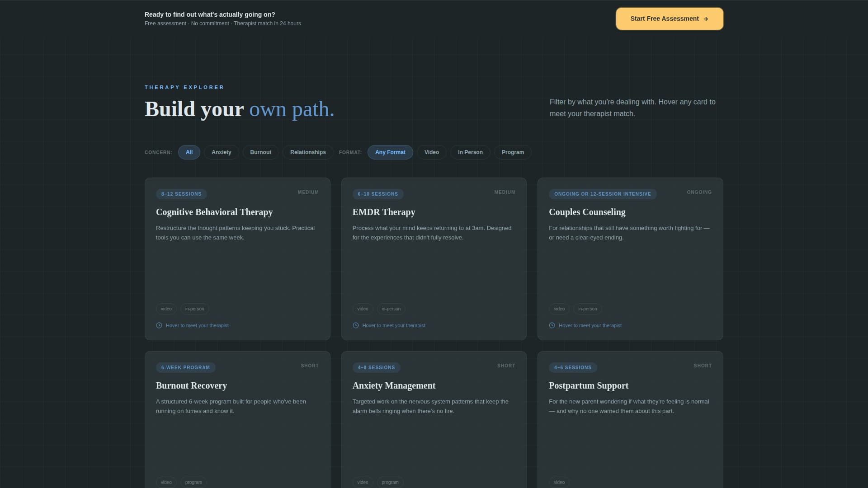The image size is (868, 488).
Task: Click the 4–6 SESSIONS badge on Postpartum Support
Action: (x=573, y=367)
